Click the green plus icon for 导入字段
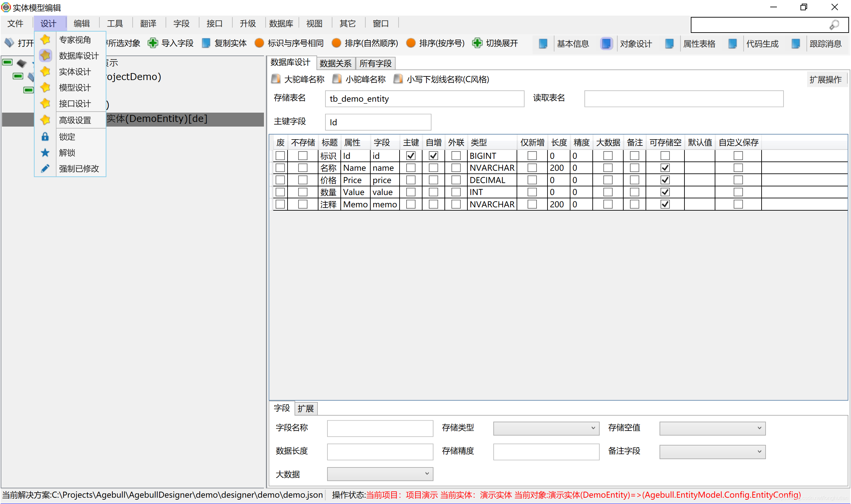The height and width of the screenshot is (504, 851). pyautogui.click(x=153, y=43)
